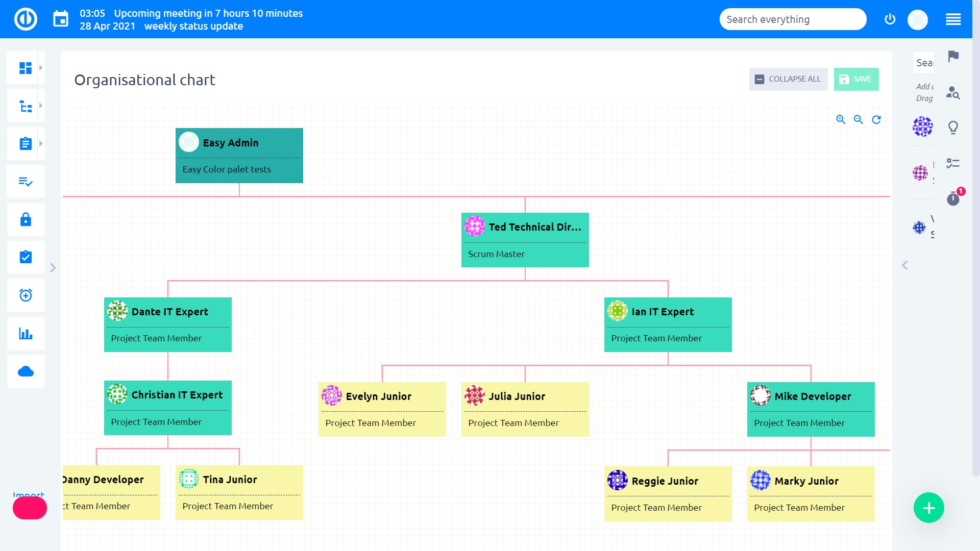The image size is (980, 551).
Task: Click the SAVE button
Action: pos(856,79)
